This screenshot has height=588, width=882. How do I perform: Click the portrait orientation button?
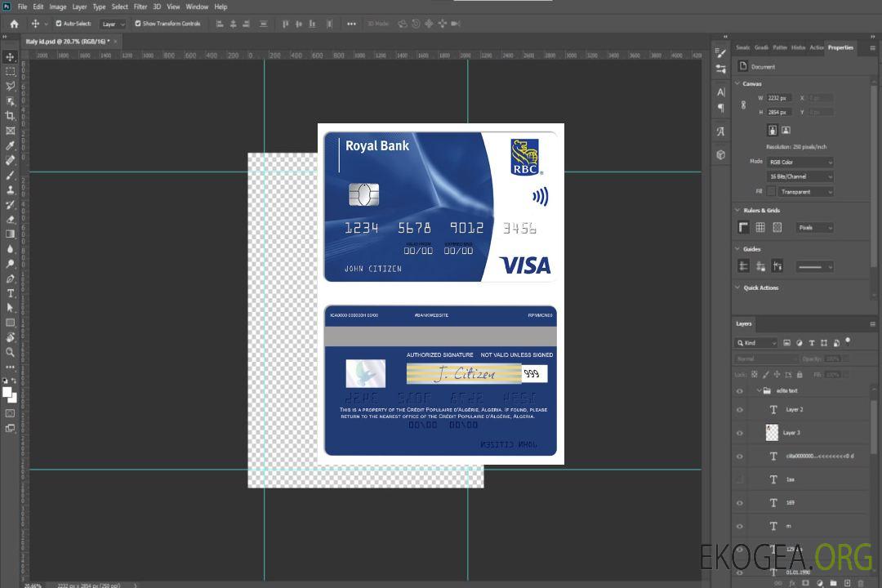pos(773,131)
